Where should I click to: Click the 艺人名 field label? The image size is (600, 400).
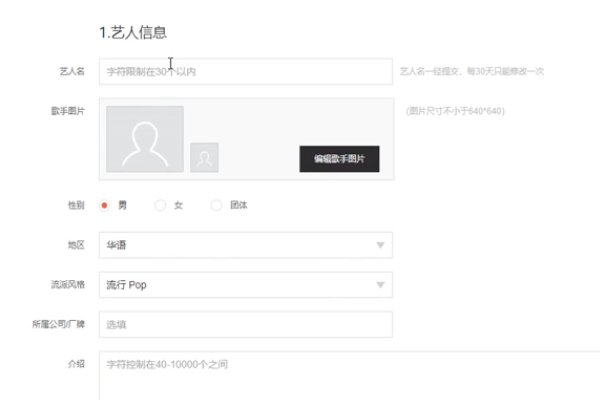click(72, 72)
